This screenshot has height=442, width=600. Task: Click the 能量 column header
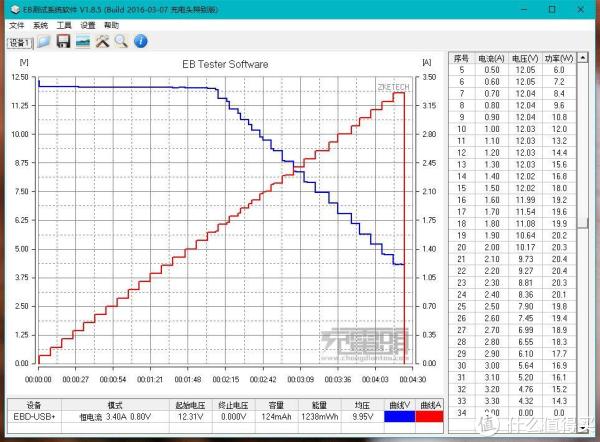click(320, 405)
